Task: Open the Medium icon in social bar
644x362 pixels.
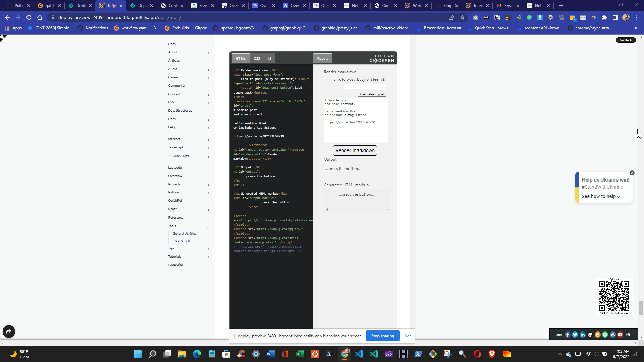Action: coord(628,335)
